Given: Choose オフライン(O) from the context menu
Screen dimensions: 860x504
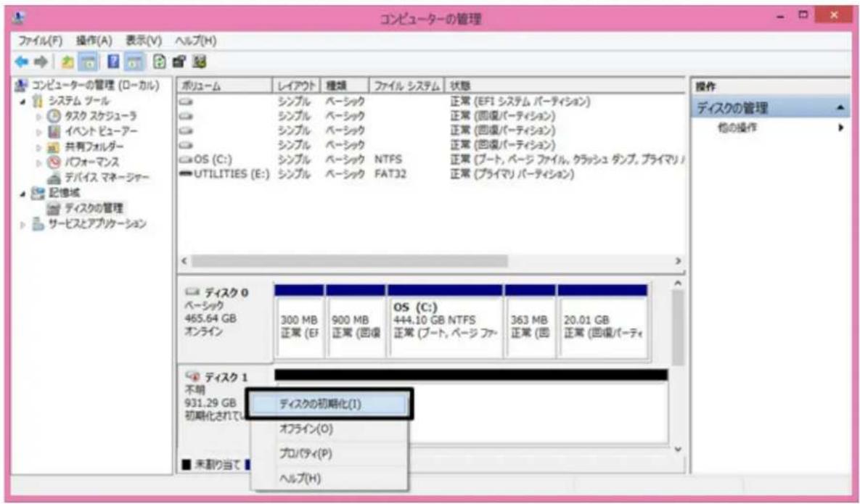Looking at the screenshot, I should (x=329, y=429).
